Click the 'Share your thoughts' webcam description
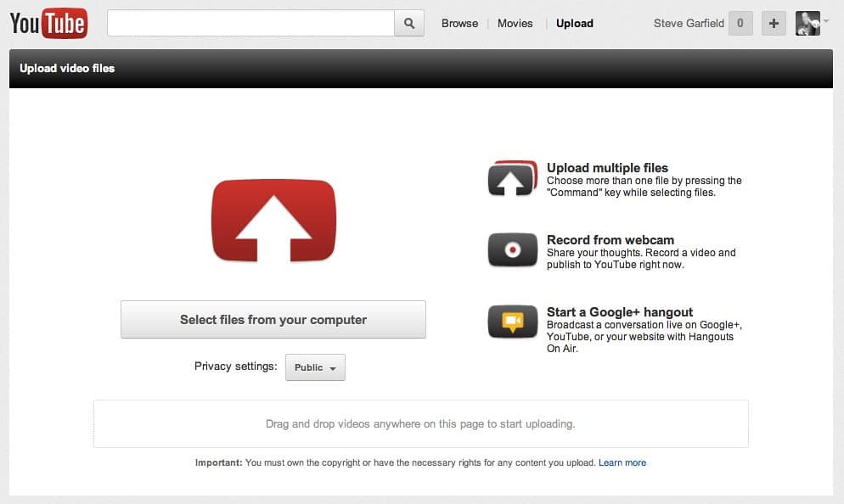This screenshot has width=844, height=504. (x=641, y=259)
